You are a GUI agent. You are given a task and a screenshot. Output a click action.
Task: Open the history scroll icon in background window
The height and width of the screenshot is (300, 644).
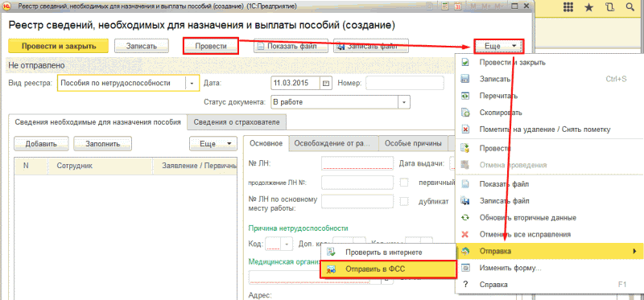(x=609, y=7)
